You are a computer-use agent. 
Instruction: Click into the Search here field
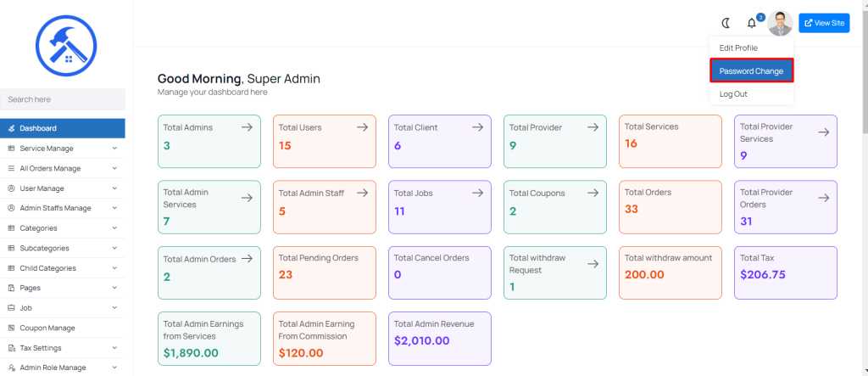[x=63, y=100]
